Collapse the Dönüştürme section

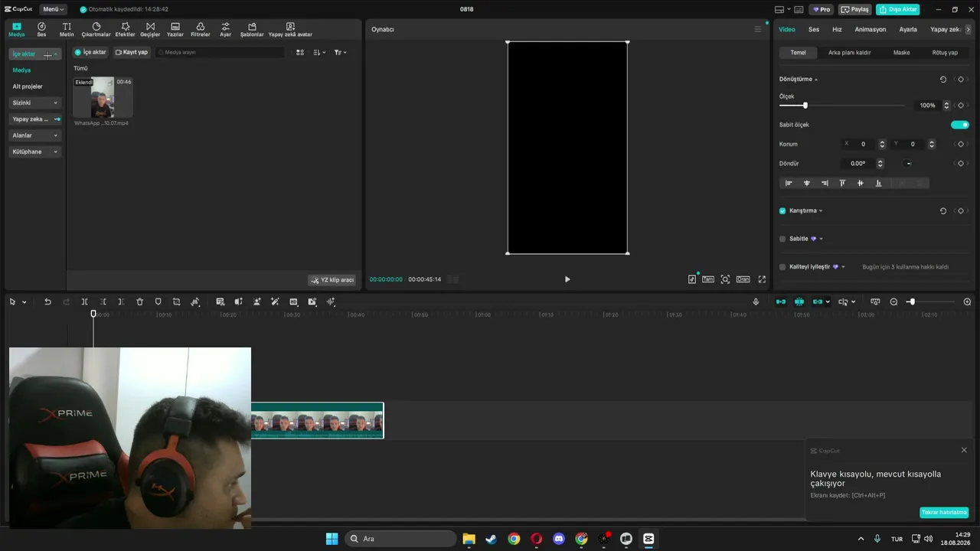(816, 80)
